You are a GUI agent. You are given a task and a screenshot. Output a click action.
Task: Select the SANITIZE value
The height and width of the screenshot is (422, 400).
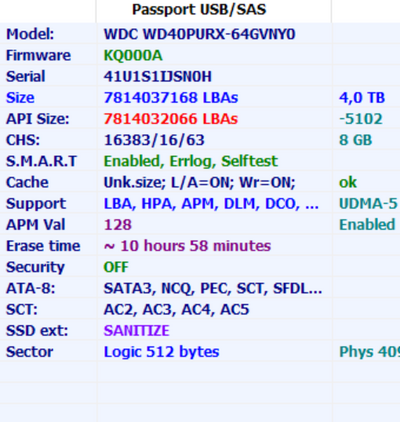pos(136,330)
